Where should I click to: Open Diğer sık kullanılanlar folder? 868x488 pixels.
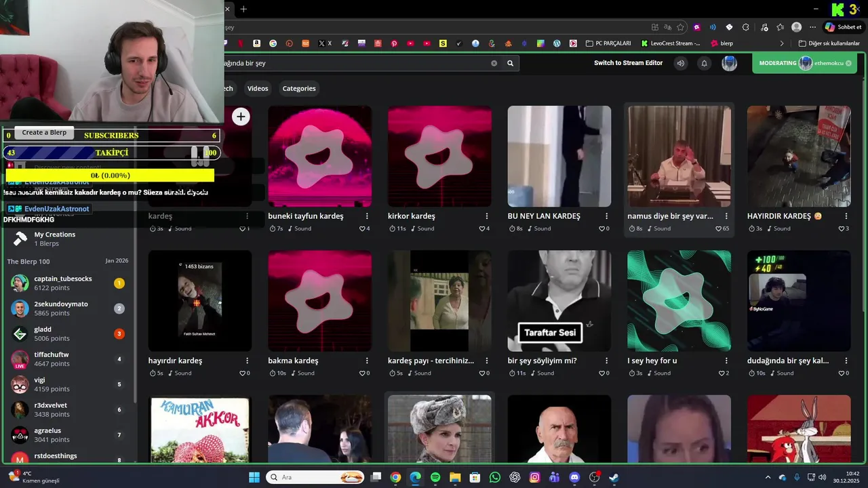829,43
